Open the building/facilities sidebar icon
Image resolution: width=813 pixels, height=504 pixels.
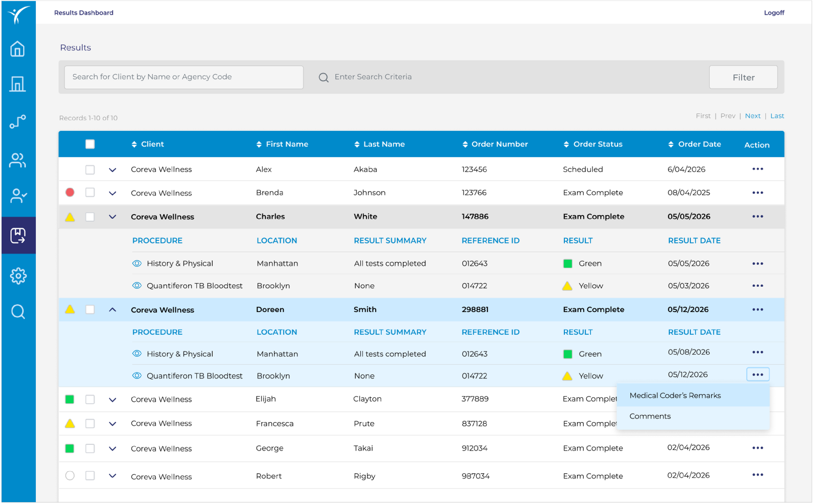pos(17,84)
